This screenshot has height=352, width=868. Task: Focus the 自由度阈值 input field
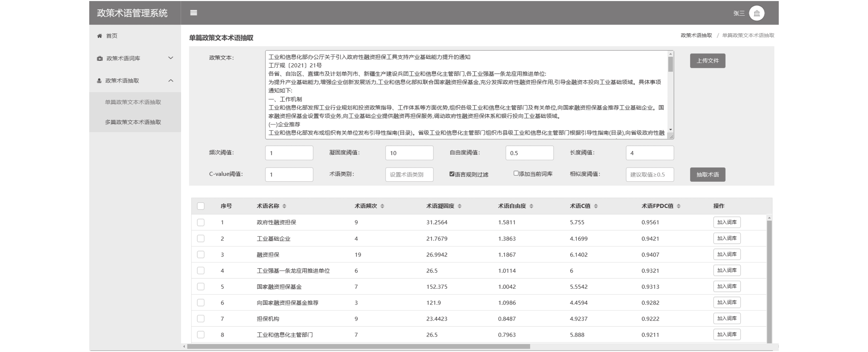click(530, 153)
